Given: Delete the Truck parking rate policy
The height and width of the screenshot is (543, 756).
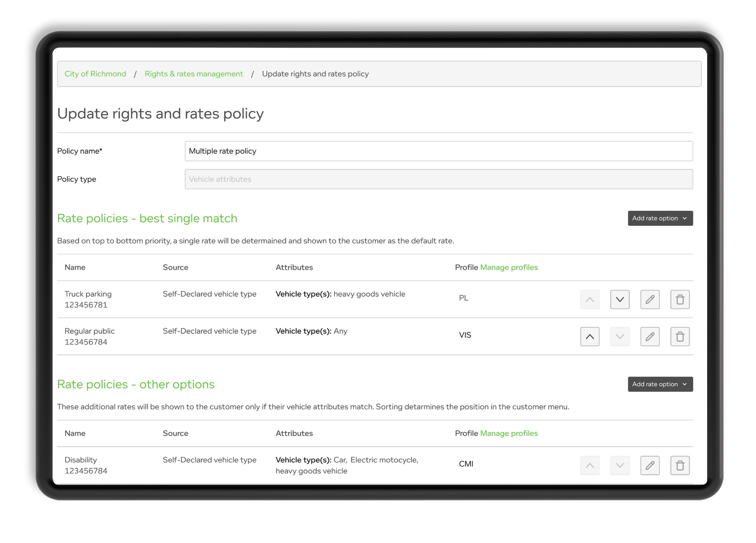Looking at the screenshot, I should click(x=680, y=299).
